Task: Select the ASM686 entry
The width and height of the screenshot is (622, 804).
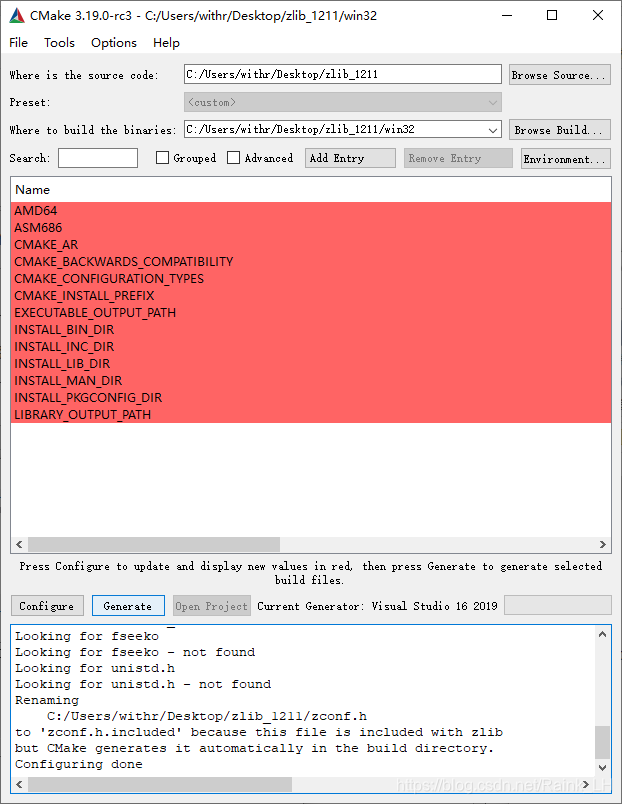Action: tap(311, 228)
